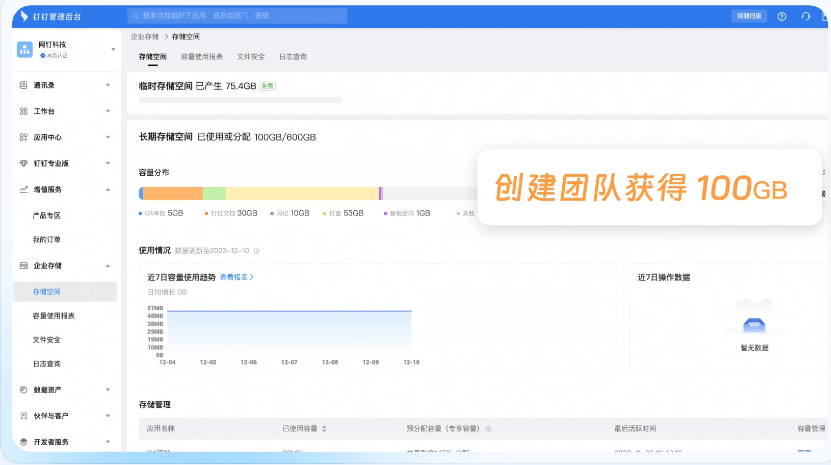Switch to the 日志查询 tab
The image size is (831, 465).
[293, 57]
